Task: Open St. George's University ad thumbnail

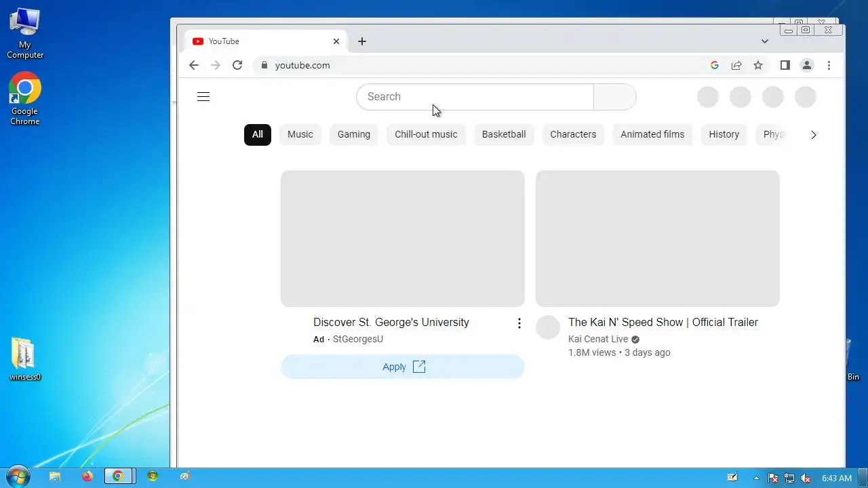Action: point(403,239)
